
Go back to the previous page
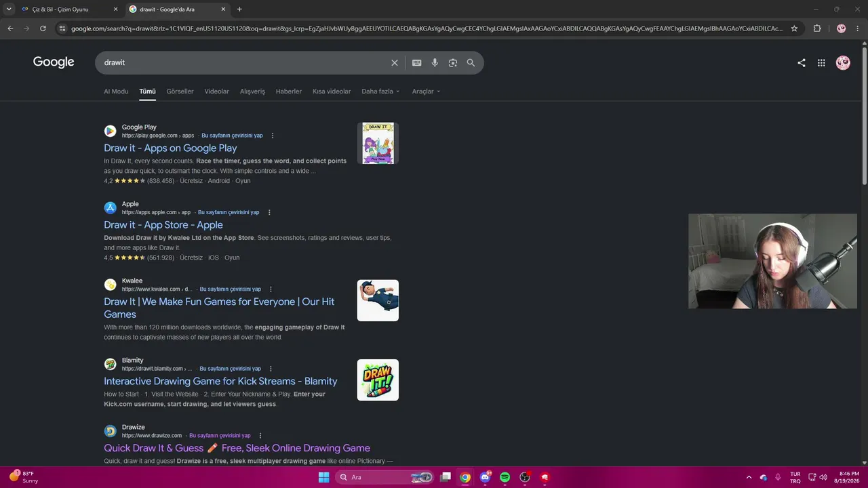[x=10, y=28]
